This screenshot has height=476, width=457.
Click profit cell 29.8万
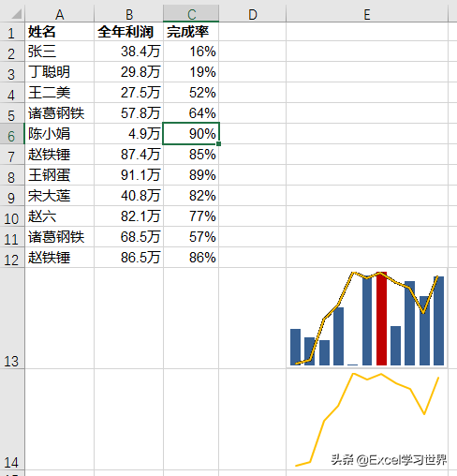pos(128,72)
